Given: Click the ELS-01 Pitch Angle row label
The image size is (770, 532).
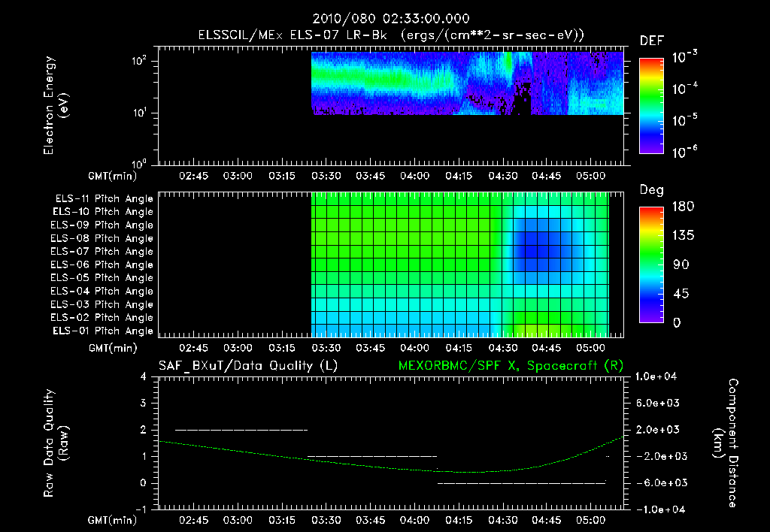Looking at the screenshot, I should pyautogui.click(x=103, y=331).
